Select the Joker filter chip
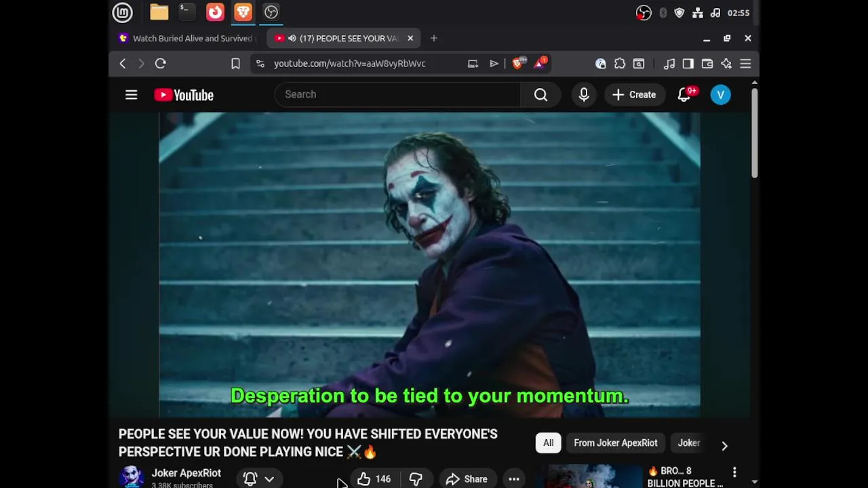Screen dimensions: 868x488 [689, 443]
